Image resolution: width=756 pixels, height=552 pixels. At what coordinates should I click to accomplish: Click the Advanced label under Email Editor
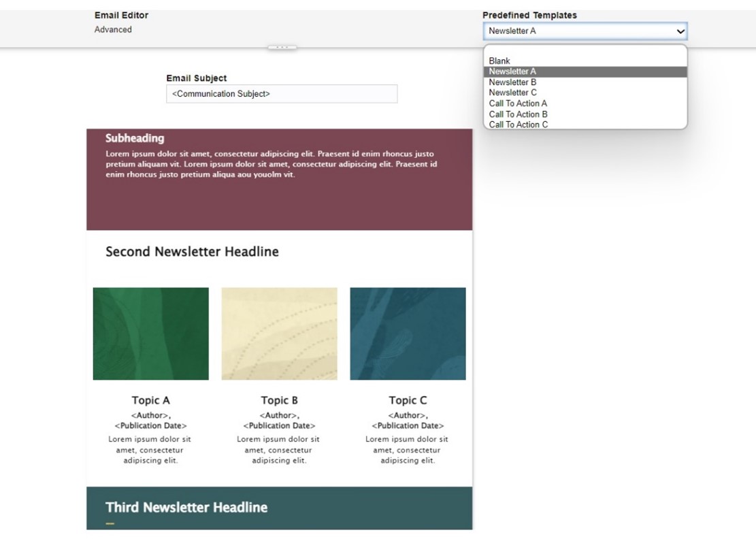tap(113, 30)
